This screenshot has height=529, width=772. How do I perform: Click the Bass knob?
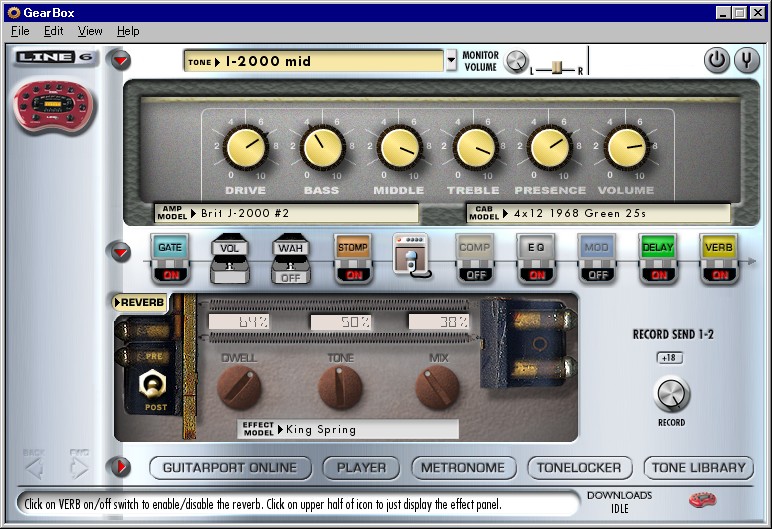point(322,147)
